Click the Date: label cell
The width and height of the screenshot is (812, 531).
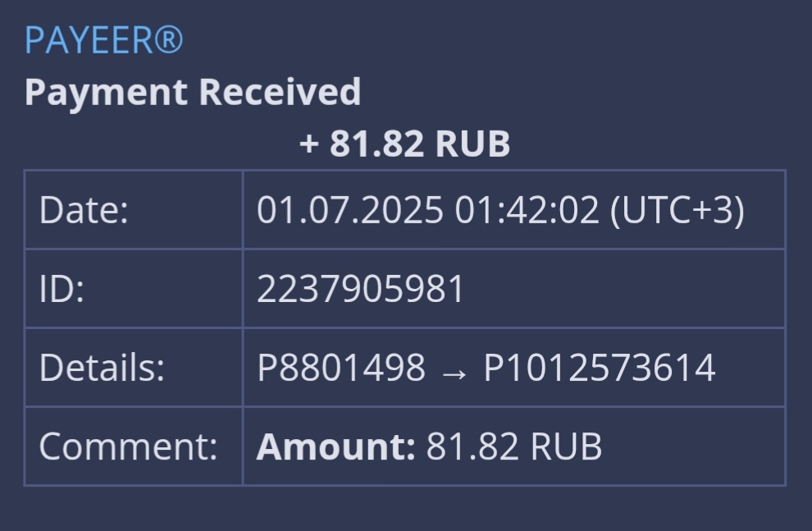tap(133, 210)
